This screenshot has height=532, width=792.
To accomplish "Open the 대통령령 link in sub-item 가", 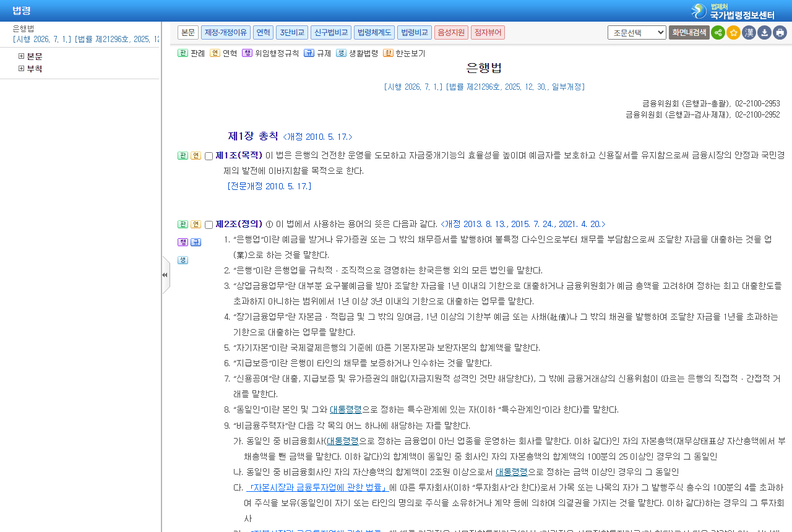I will 343,441.
